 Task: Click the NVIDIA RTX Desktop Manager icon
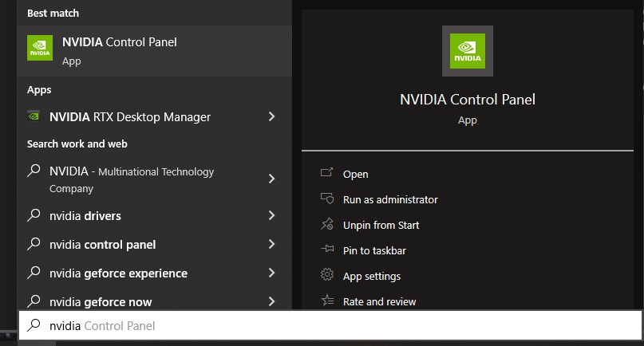click(34, 116)
